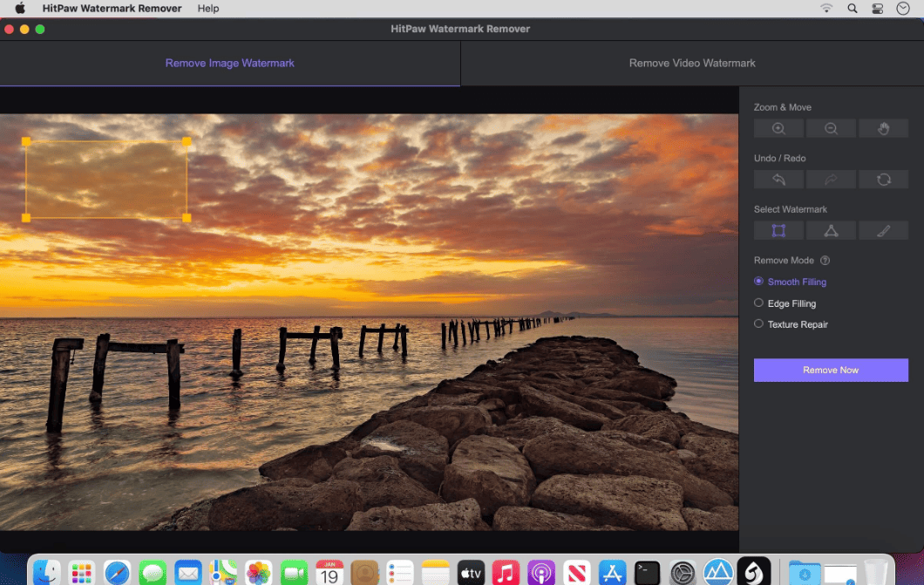The image size is (924, 585).
Task: Open the Apple menu
Action: 20,8
